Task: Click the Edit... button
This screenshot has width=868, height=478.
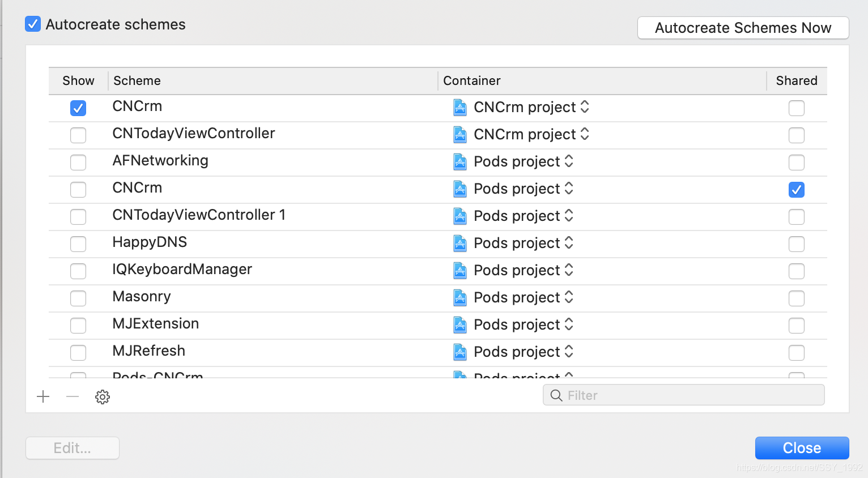Action: [73, 448]
